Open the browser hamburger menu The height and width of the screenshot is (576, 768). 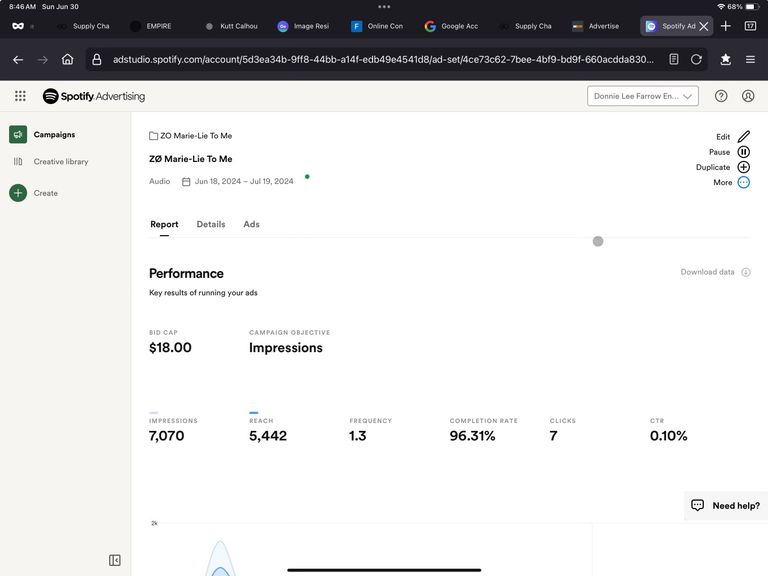pyautogui.click(x=750, y=59)
